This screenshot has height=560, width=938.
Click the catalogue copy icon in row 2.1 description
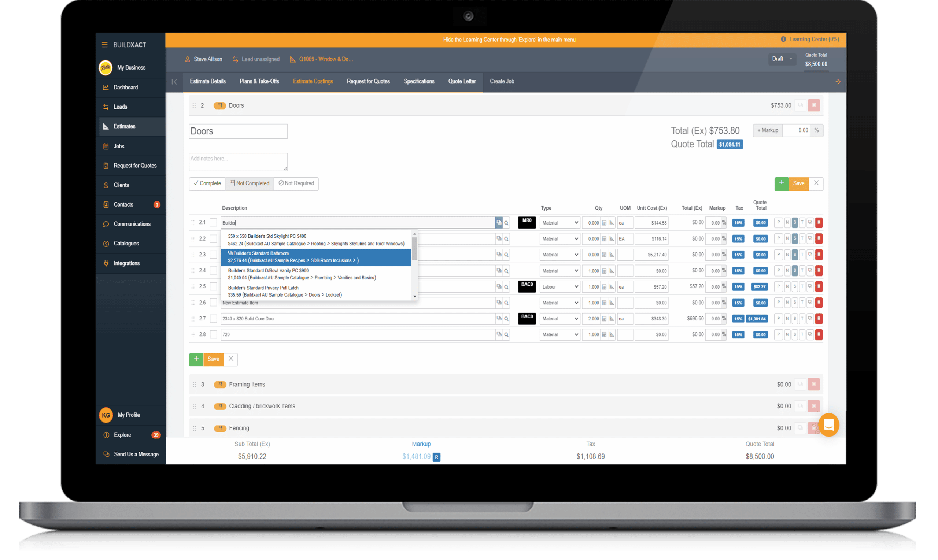point(499,223)
